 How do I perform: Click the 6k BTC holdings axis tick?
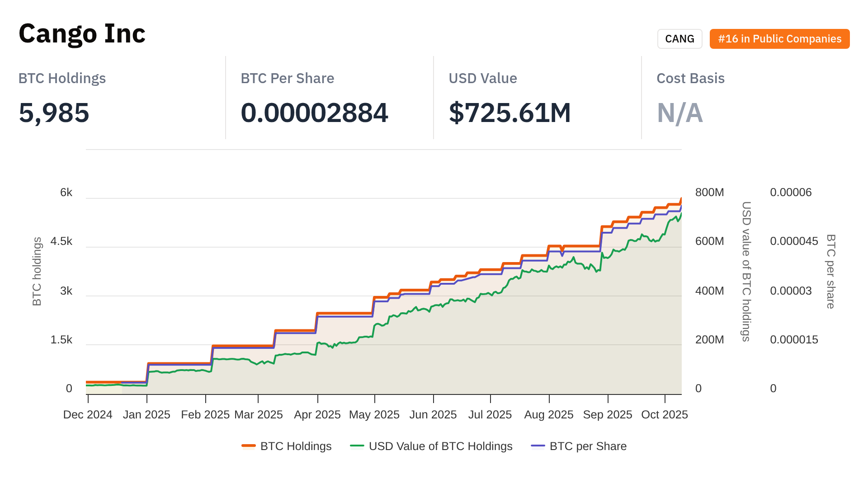[x=66, y=192]
